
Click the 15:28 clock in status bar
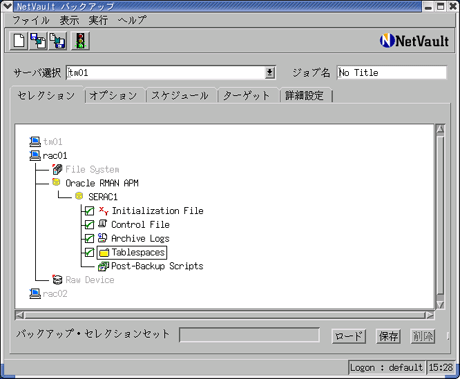(x=441, y=367)
